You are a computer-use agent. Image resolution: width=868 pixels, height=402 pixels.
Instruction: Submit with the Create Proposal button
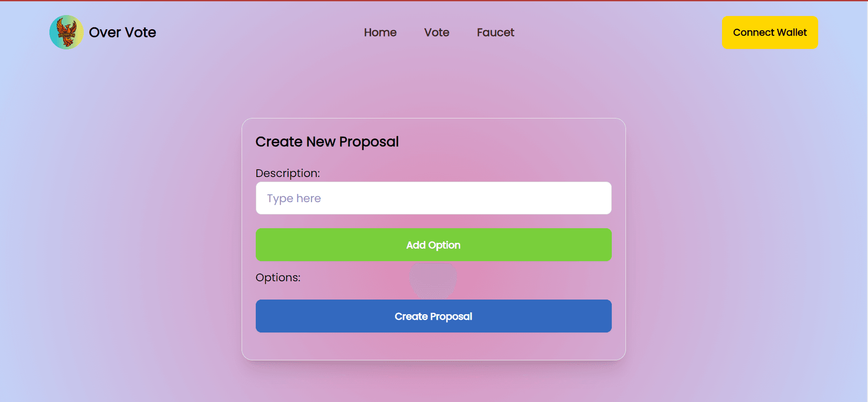(x=433, y=316)
